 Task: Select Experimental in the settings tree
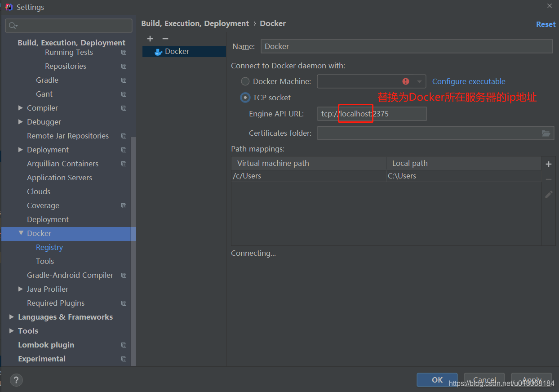pos(42,359)
